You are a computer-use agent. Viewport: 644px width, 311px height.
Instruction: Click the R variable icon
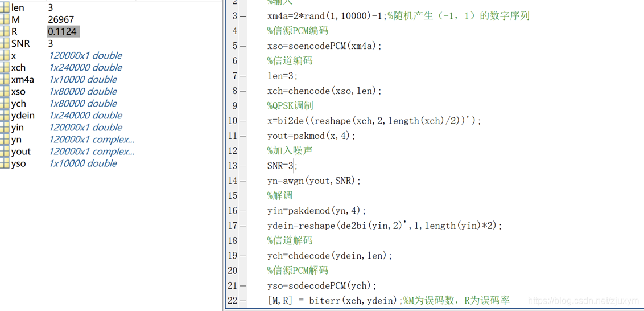[x=4, y=31]
